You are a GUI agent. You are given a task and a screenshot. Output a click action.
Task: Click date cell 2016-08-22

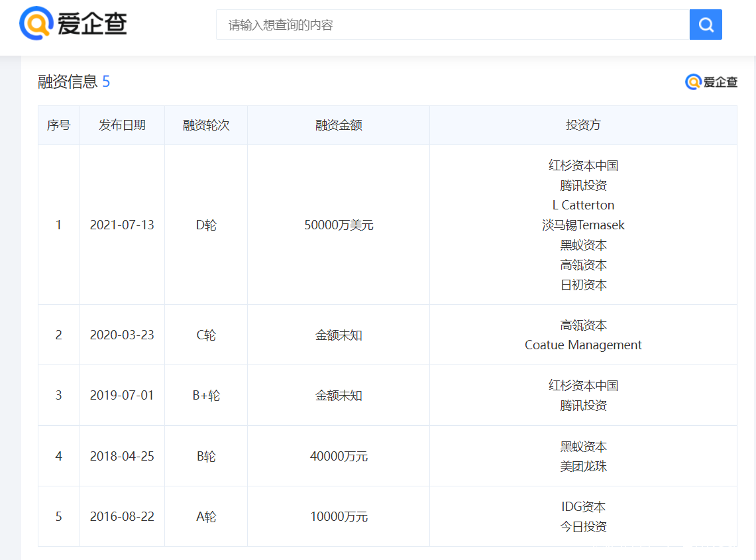122,516
